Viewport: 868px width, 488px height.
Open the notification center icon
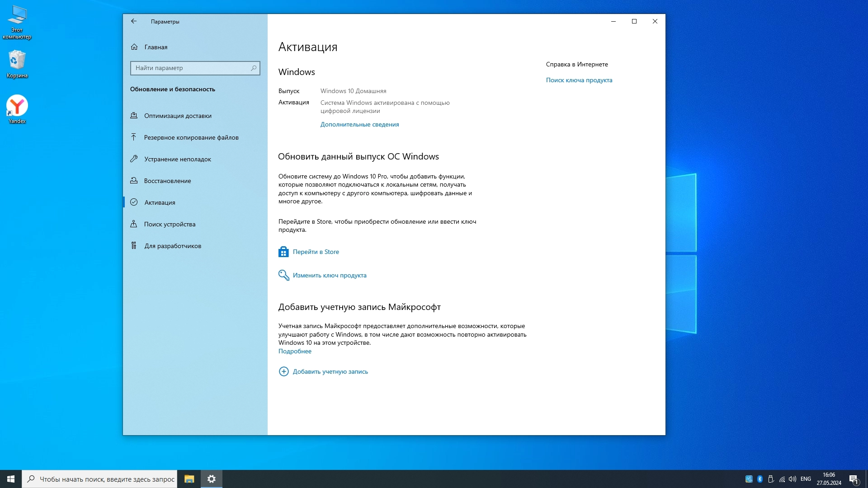coord(854,479)
